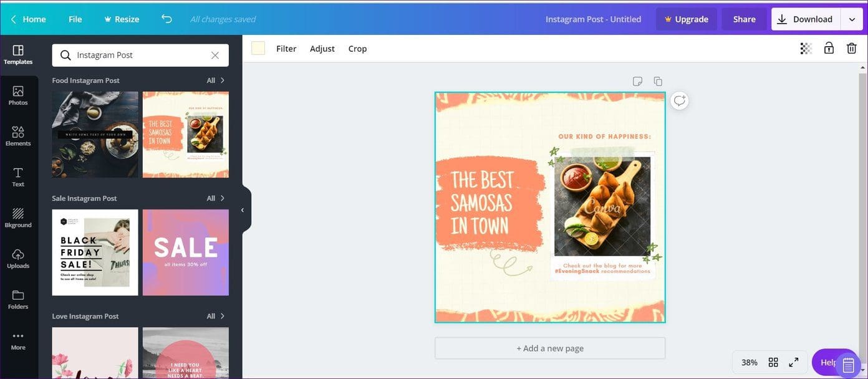Select the I Need You template
Screen dimensions: 868x379
[186, 353]
